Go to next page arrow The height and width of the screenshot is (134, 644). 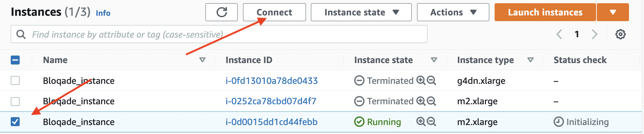pos(595,34)
